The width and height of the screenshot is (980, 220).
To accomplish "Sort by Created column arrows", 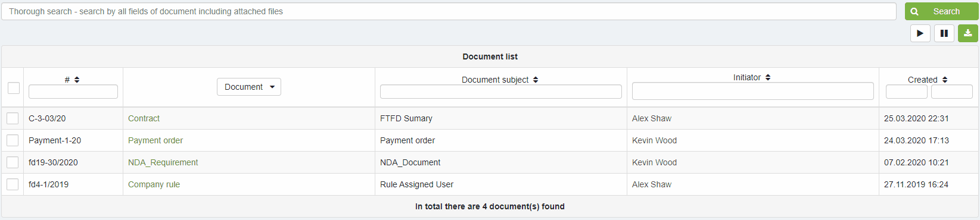I will [x=945, y=80].
